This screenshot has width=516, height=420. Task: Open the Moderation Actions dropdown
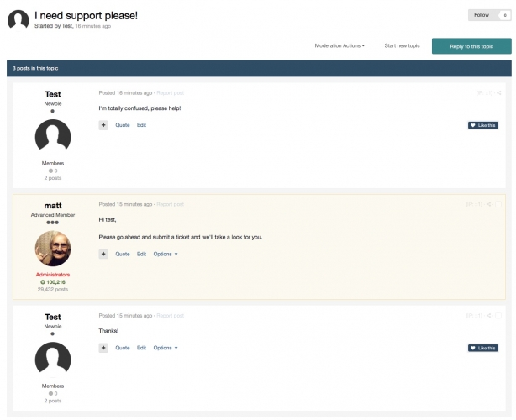pos(340,45)
